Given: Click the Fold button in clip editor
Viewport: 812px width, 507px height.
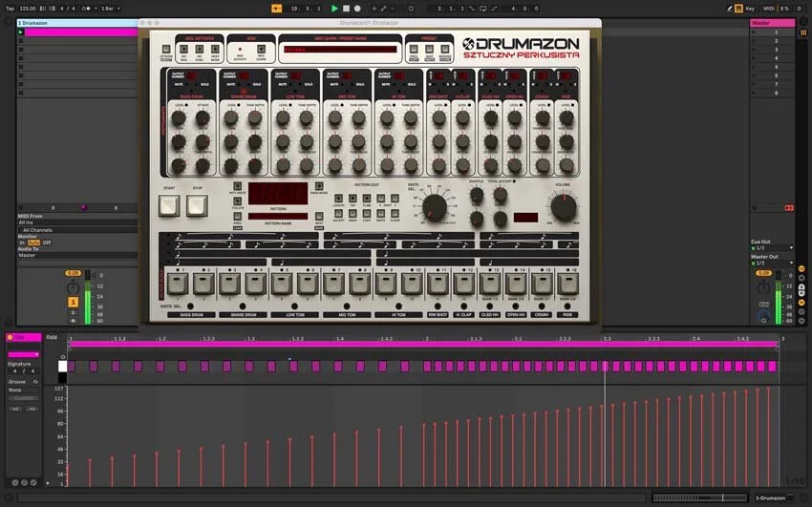Looking at the screenshot, I should tap(52, 337).
